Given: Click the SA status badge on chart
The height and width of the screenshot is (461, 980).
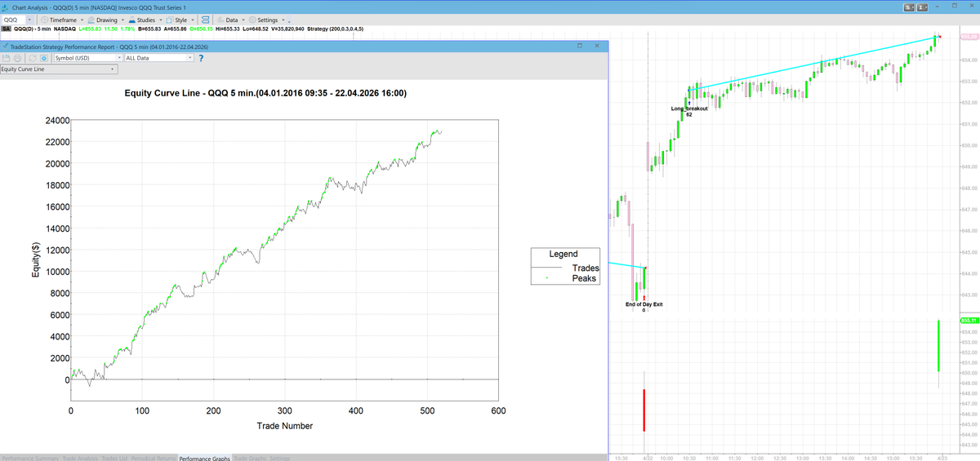Looking at the screenshot, I should point(7,29).
